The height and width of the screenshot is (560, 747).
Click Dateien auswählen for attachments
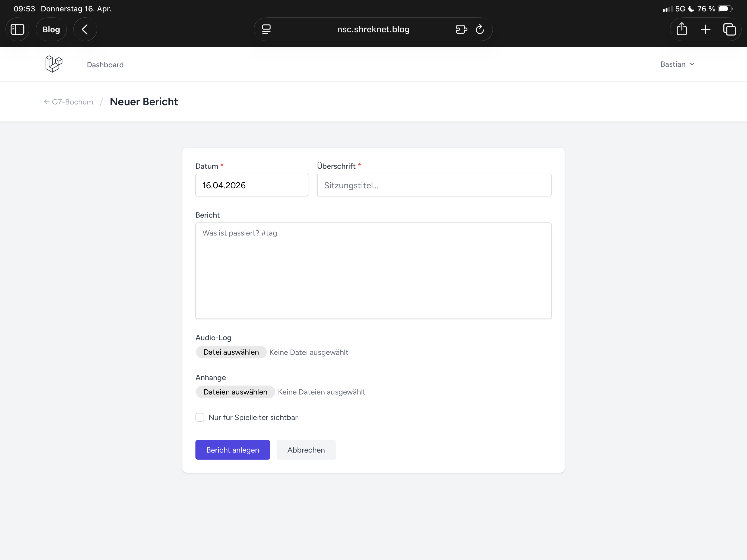pyautogui.click(x=235, y=392)
